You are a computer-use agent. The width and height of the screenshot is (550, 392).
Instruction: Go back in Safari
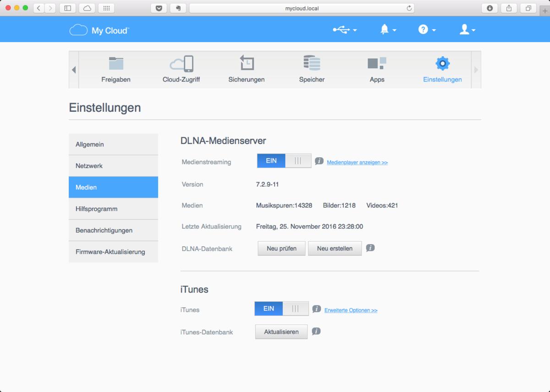(39, 8)
